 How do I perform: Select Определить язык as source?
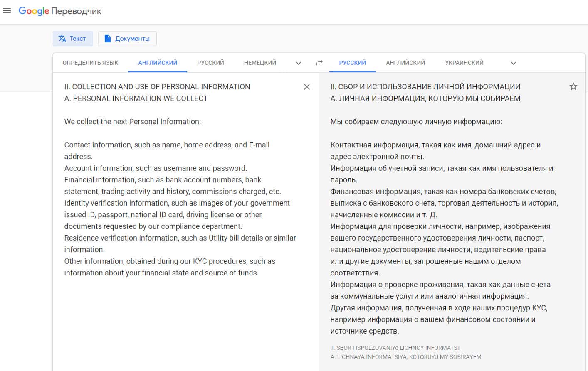(90, 63)
